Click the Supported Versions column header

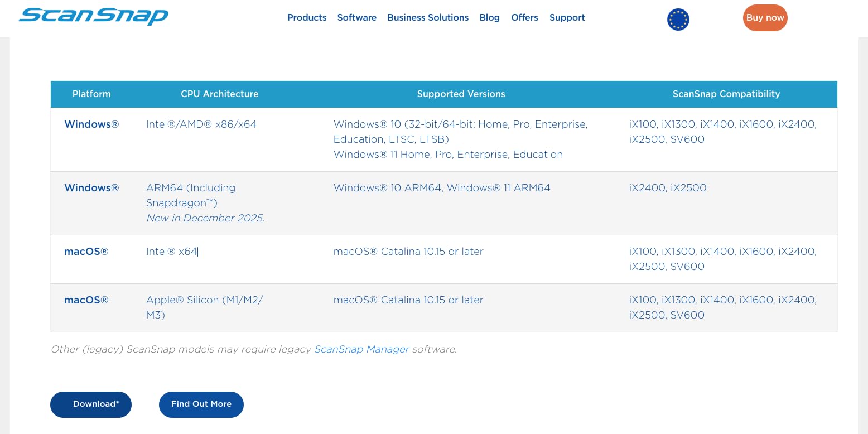point(461,94)
